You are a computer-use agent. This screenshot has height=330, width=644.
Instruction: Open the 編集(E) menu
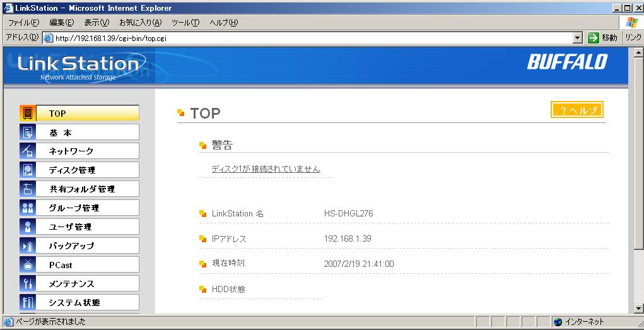click(x=62, y=23)
